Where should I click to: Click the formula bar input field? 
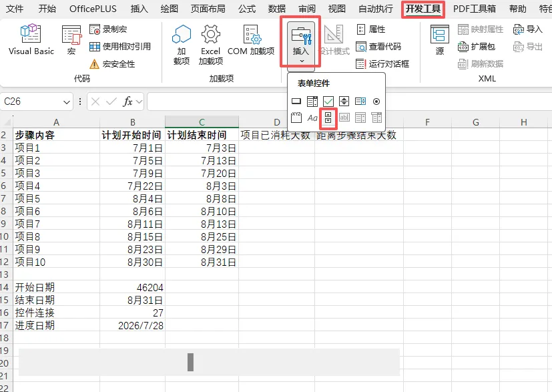point(349,102)
